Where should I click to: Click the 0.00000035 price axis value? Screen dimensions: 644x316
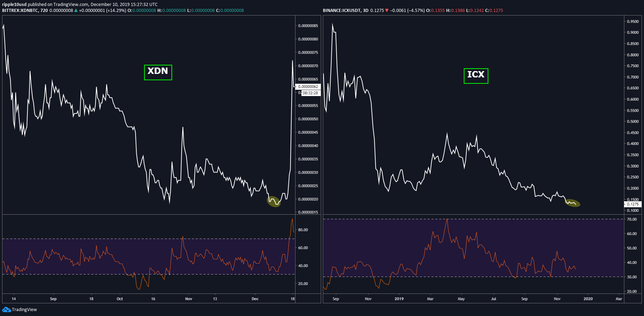click(308, 159)
